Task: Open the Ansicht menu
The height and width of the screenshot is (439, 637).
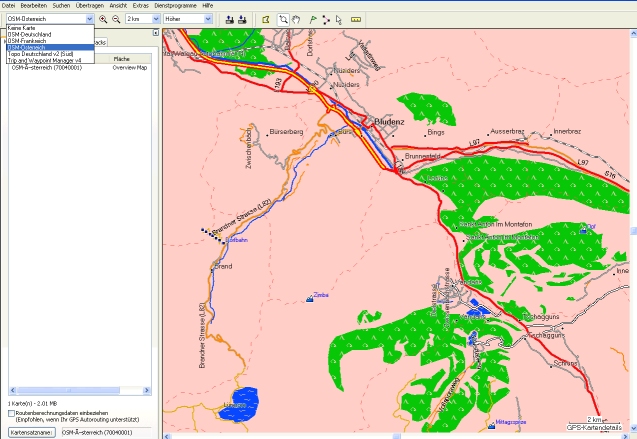Action: point(118,6)
